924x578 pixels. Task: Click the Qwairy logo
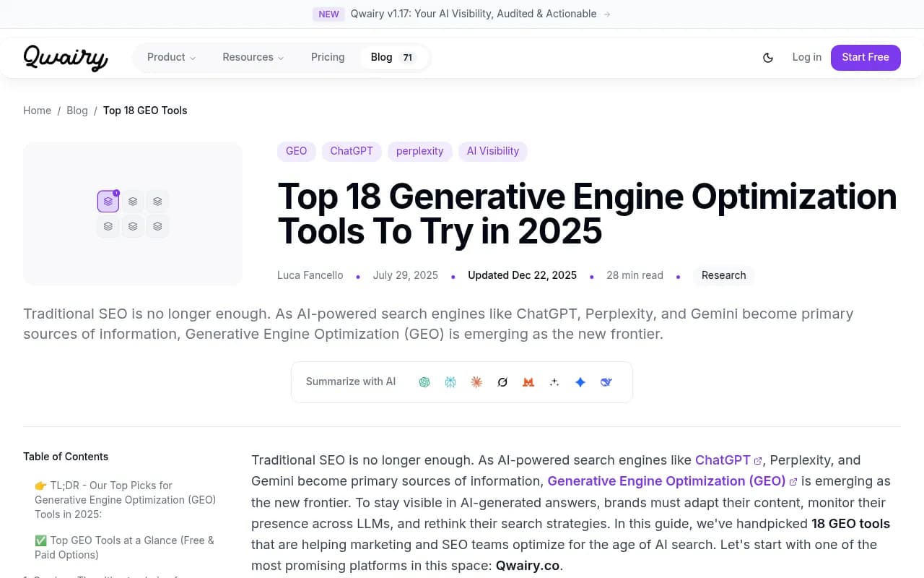point(65,58)
